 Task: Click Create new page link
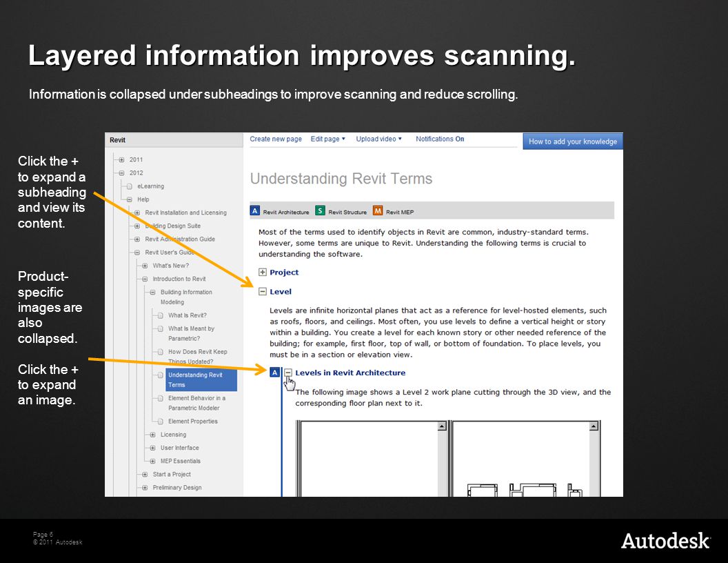click(276, 139)
